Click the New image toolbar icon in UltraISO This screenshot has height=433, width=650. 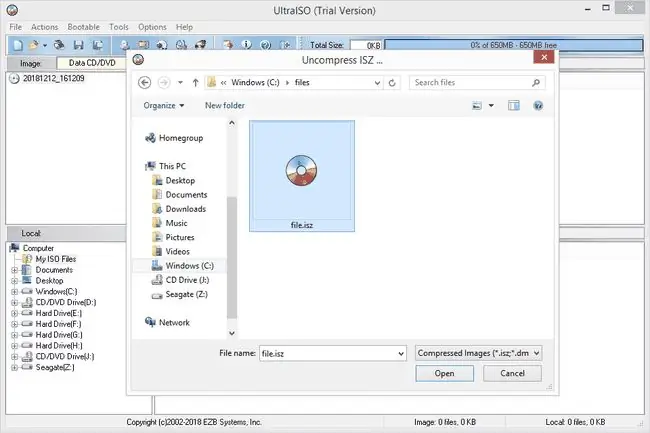tap(17, 45)
